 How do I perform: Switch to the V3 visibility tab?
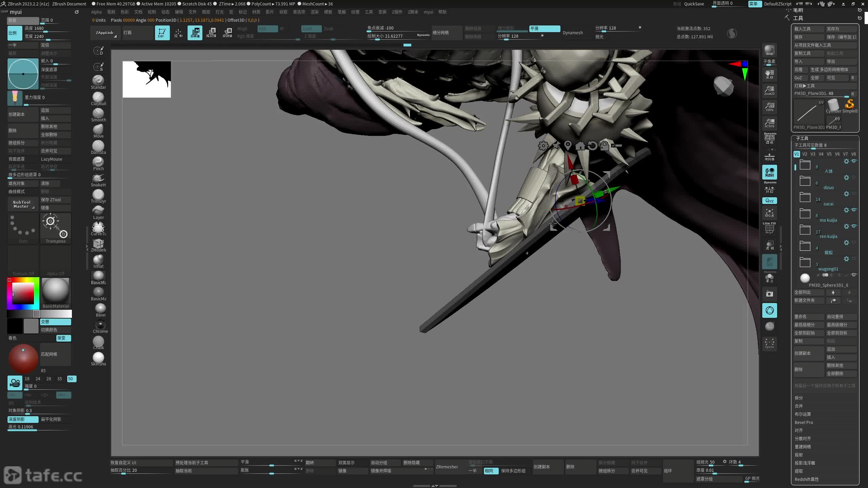pos(813,154)
